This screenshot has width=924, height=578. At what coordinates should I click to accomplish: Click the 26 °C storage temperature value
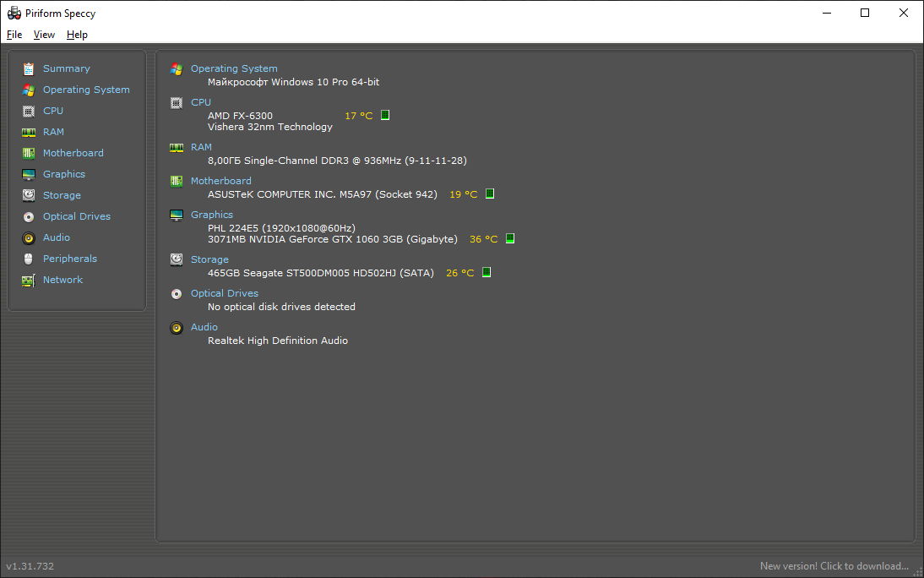pos(460,272)
